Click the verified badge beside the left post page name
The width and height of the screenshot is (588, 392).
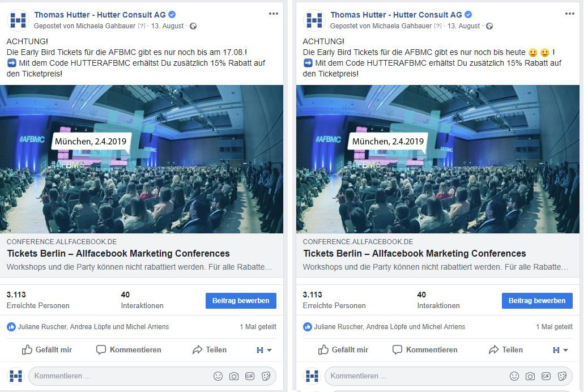pos(172,15)
